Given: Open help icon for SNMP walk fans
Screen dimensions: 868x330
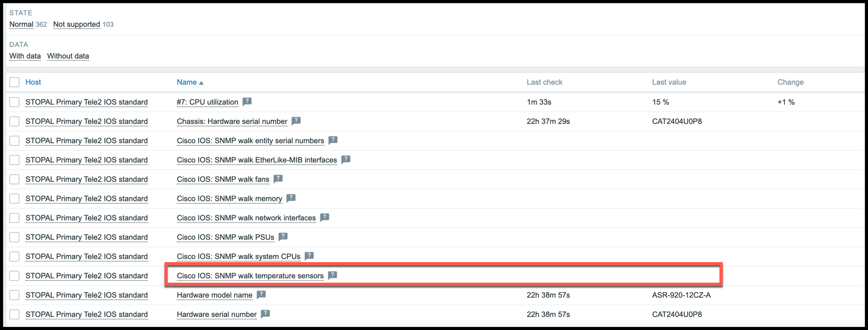Looking at the screenshot, I should click(x=278, y=179).
